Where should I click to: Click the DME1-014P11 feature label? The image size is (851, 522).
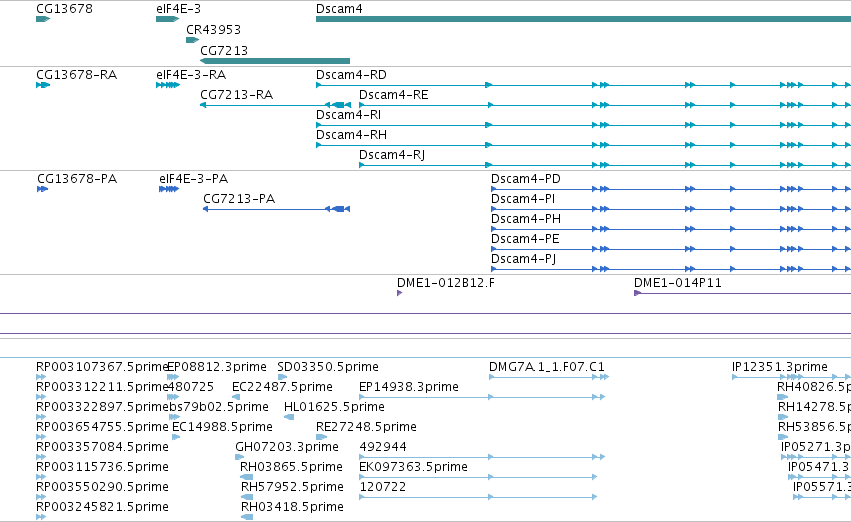tap(678, 283)
